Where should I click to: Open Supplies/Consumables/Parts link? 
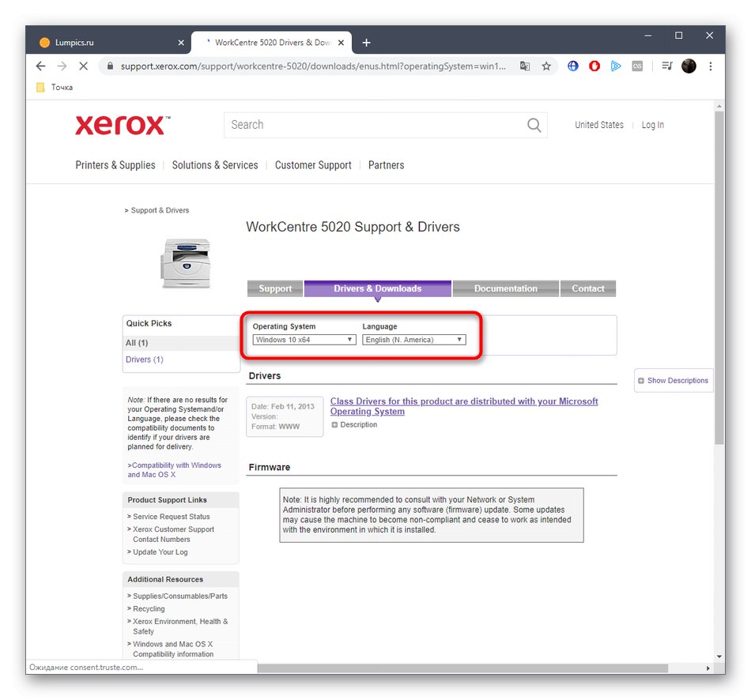tap(180, 596)
